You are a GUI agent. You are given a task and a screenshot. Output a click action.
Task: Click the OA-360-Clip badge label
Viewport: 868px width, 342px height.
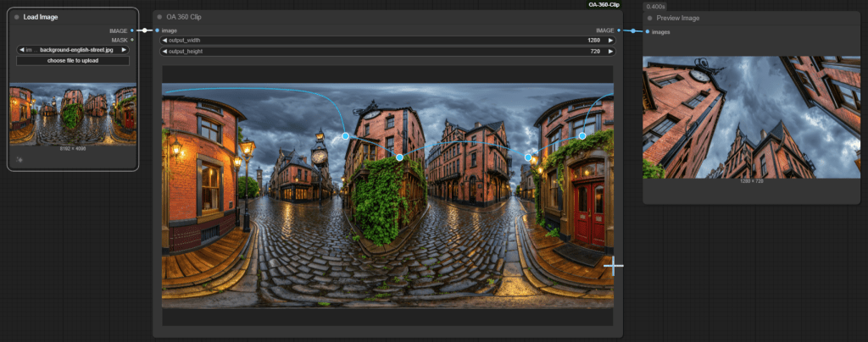604,5
